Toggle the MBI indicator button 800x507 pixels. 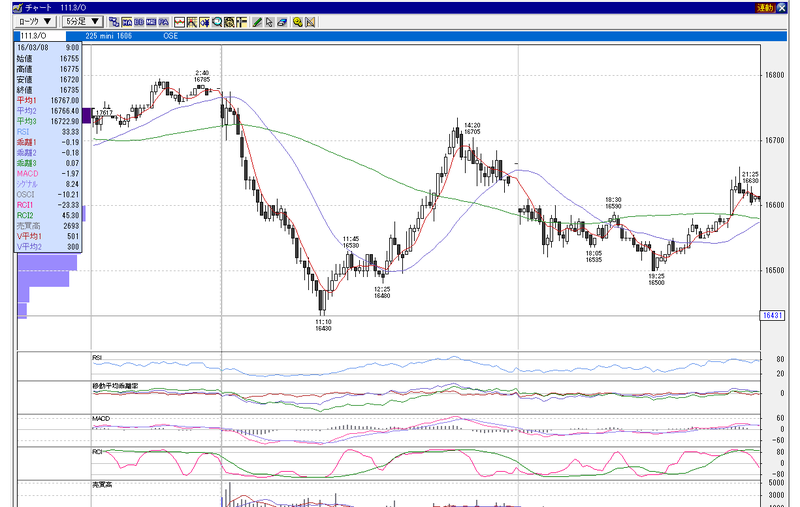[x=151, y=22]
